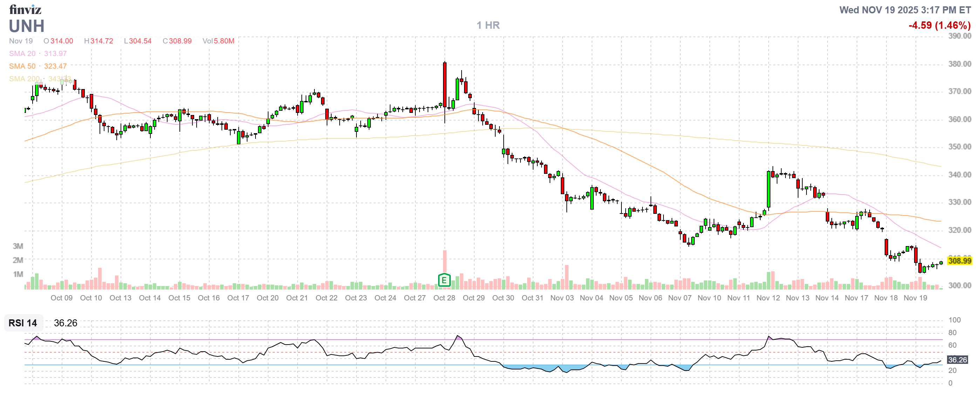Toggle the SMA 50 indicator label
Image resolution: width=980 pixels, height=394 pixels.
22,66
